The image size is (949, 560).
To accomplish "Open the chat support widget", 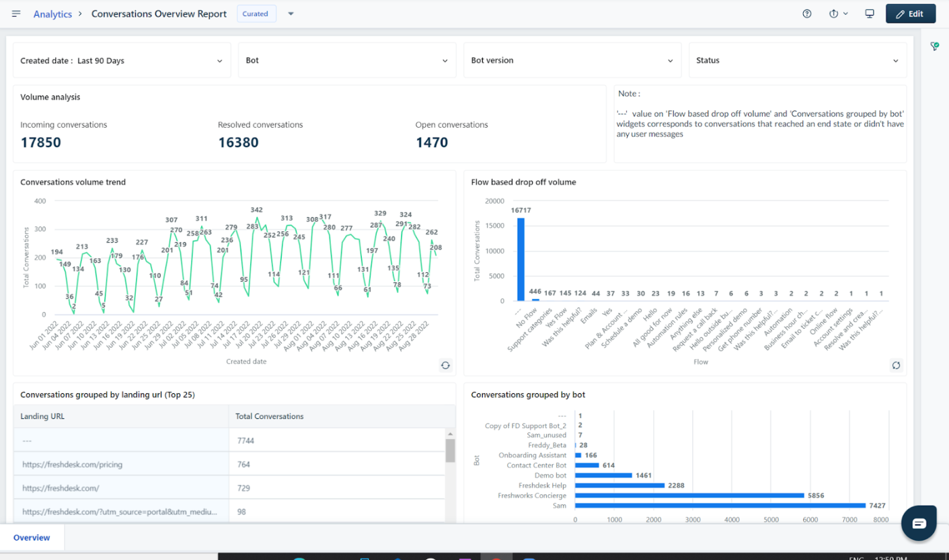I will [919, 523].
